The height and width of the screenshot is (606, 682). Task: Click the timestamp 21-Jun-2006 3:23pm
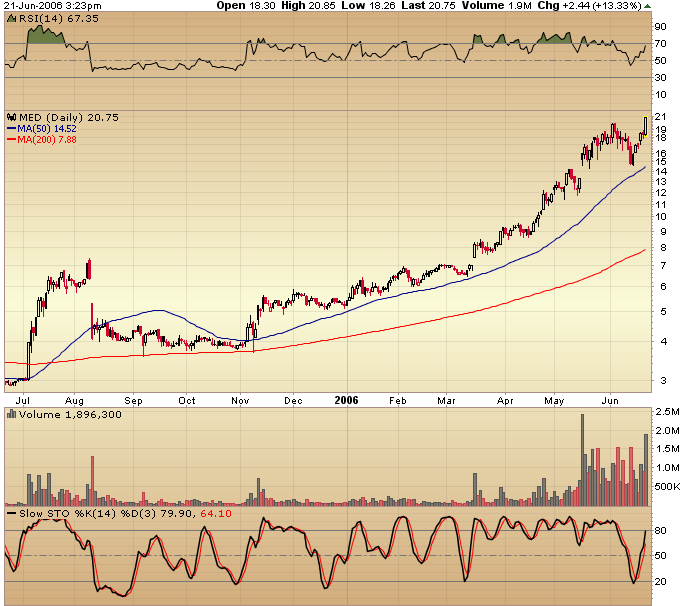52,6
